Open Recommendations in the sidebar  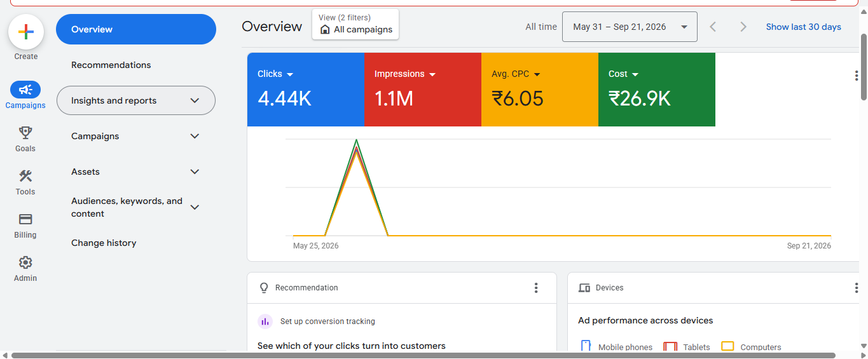[x=111, y=65]
